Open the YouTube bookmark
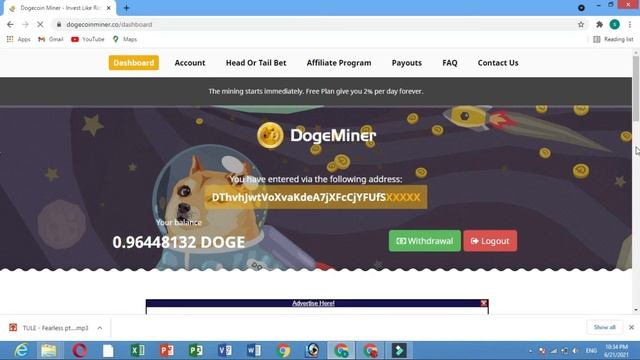 [x=88, y=39]
